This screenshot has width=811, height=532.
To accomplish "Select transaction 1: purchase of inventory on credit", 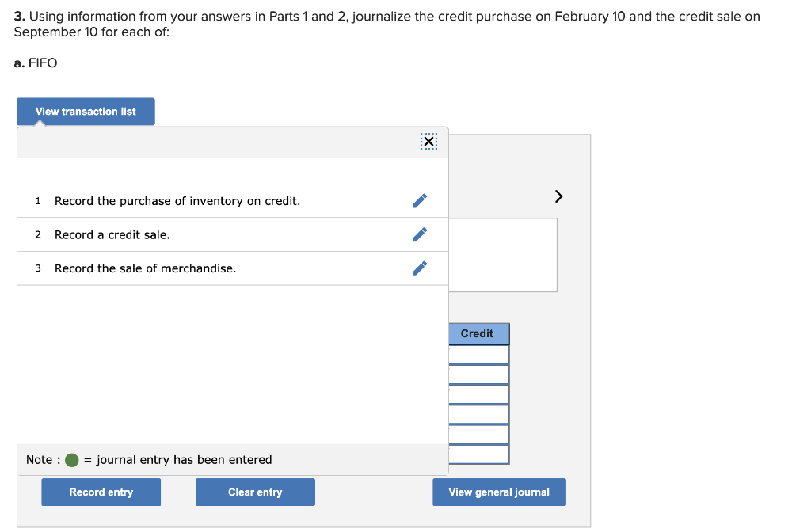I will (x=177, y=201).
